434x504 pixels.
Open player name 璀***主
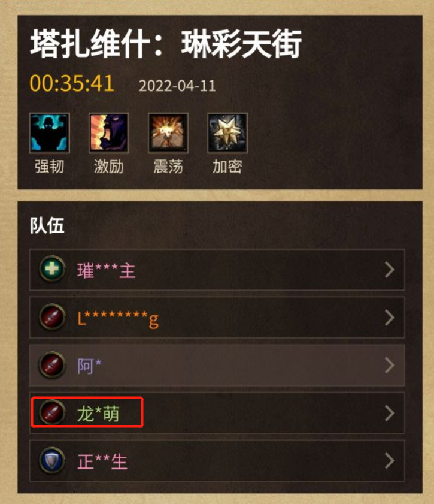point(106,271)
